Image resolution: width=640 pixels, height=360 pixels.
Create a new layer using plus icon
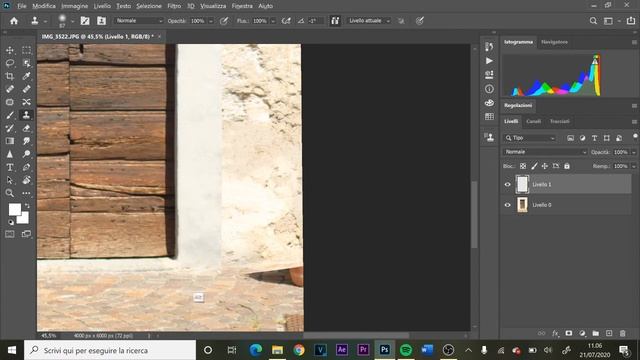pyautogui.click(x=609, y=333)
